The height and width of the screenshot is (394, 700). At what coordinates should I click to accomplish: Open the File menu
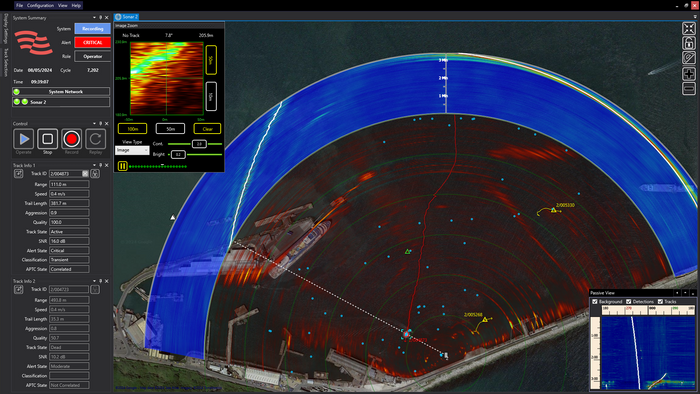(x=19, y=5)
